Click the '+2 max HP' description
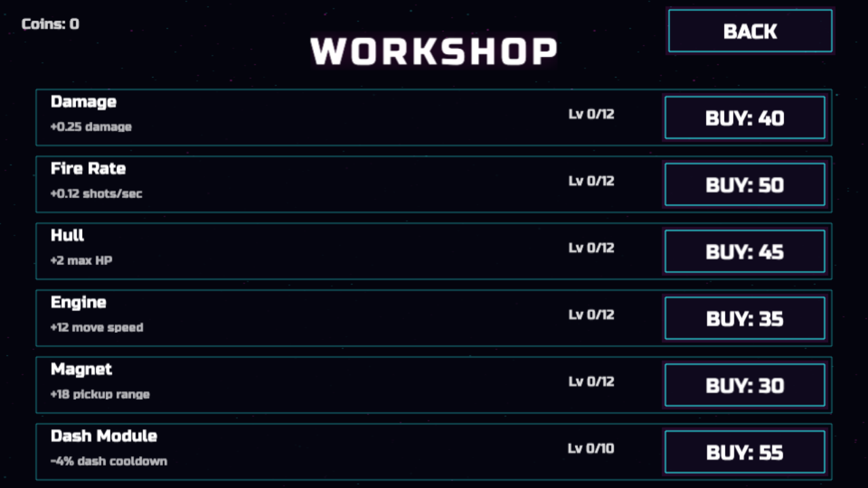Viewport: 868px width, 488px height. click(81, 260)
